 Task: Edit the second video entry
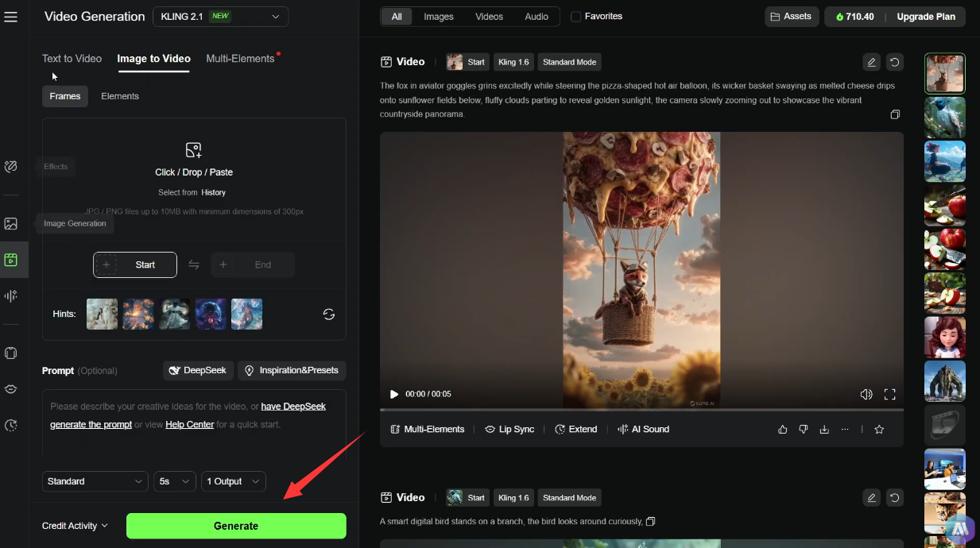point(872,498)
